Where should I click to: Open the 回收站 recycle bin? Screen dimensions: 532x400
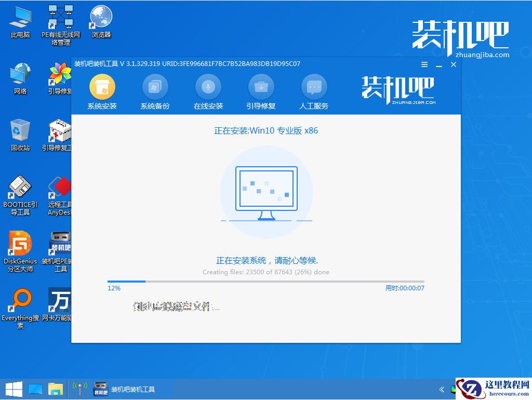click(x=20, y=134)
